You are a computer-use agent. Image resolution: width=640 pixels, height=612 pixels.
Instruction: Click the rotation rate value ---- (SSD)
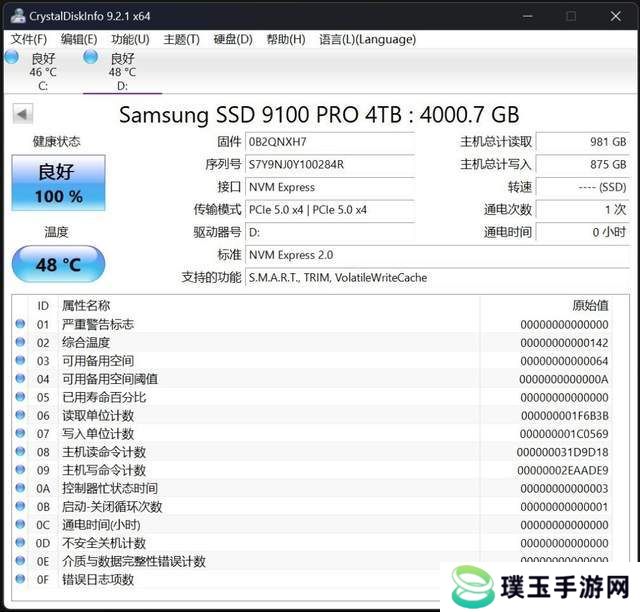582,187
